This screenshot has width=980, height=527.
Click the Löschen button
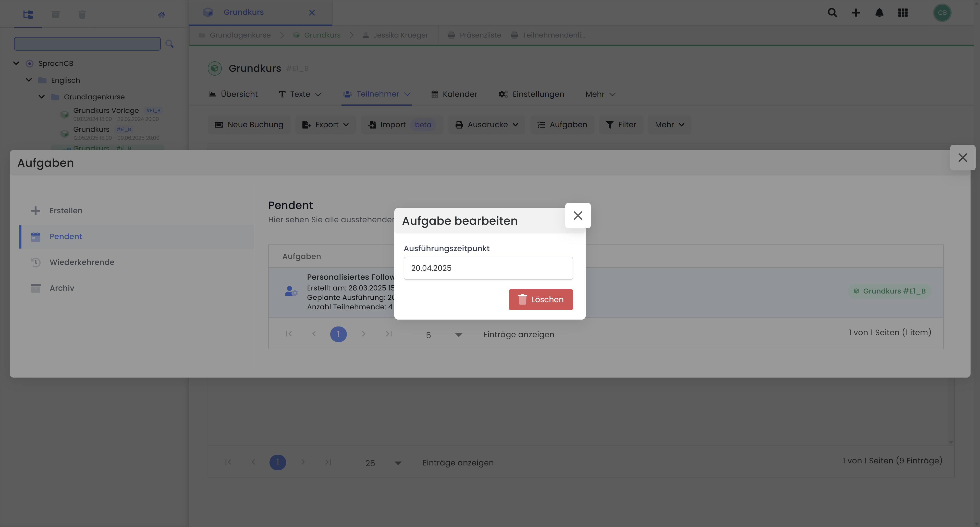541,300
